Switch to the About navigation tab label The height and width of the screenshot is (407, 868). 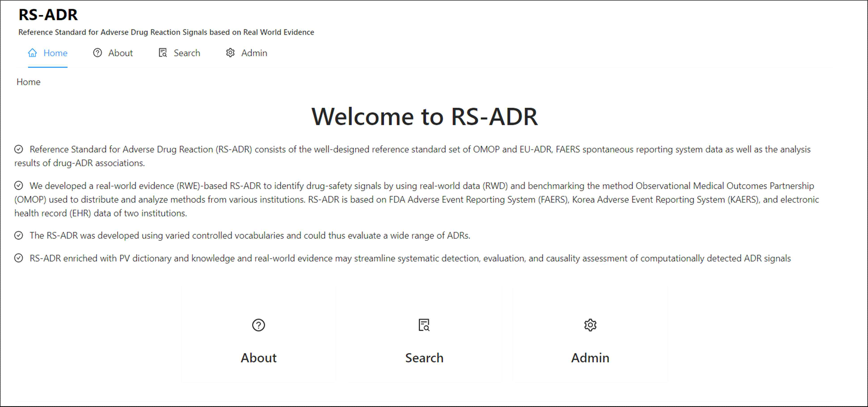120,53
